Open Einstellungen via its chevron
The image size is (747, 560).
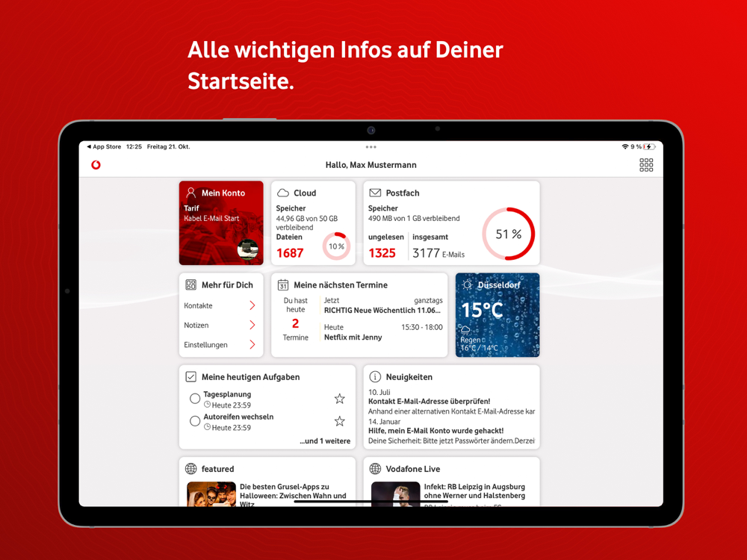[252, 344]
